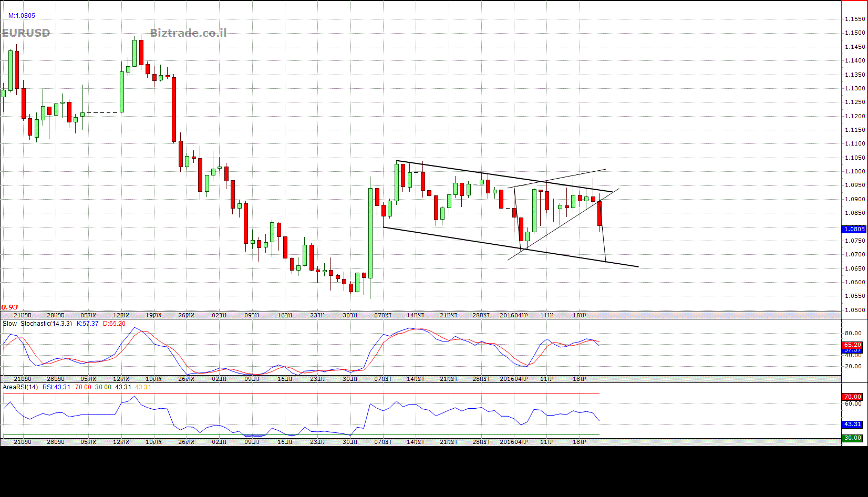This screenshot has width=868, height=497.
Task: Click 1.0850 on the price scale
Action: click(x=855, y=213)
